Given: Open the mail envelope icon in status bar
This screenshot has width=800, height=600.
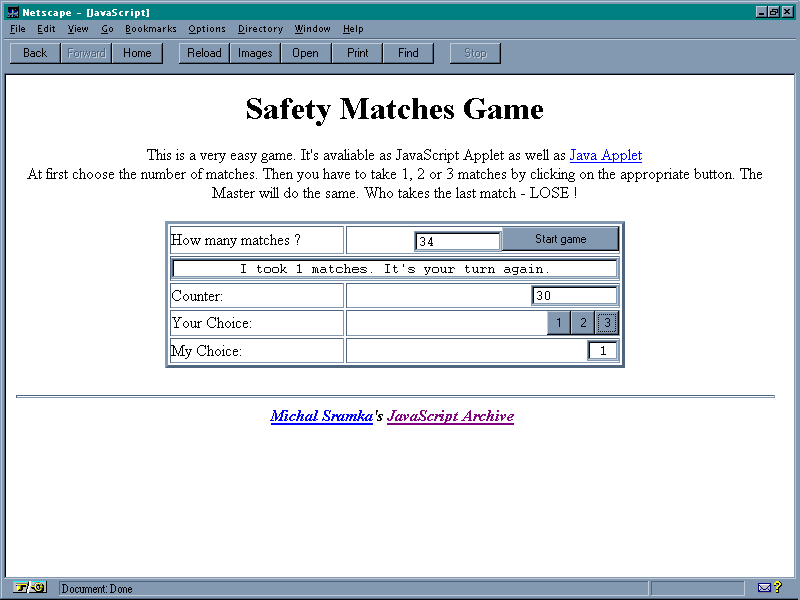Looking at the screenshot, I should click(x=764, y=588).
